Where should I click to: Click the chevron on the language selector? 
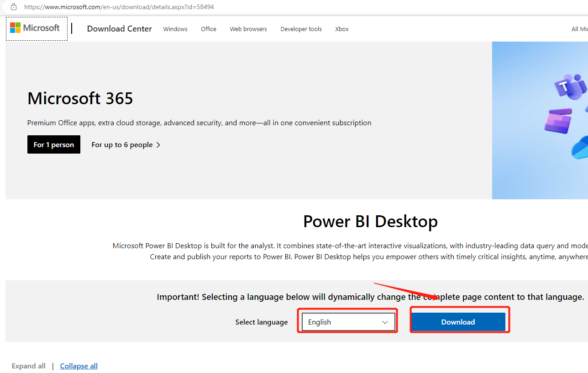pos(385,322)
